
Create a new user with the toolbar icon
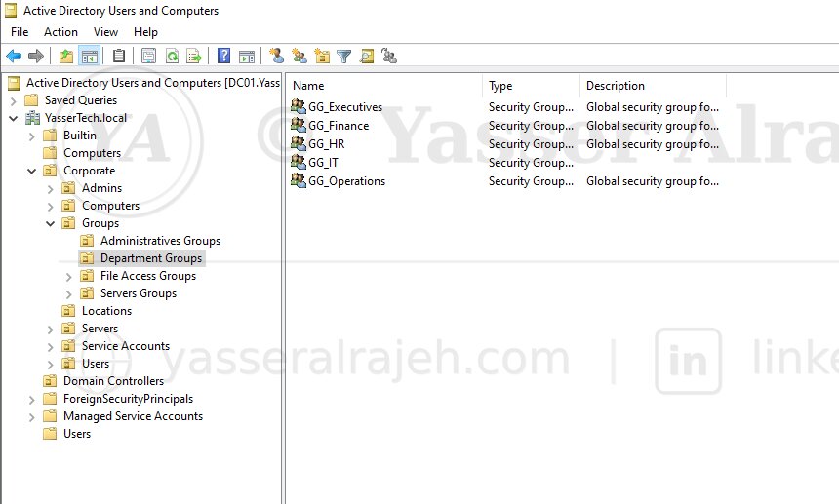(x=276, y=56)
